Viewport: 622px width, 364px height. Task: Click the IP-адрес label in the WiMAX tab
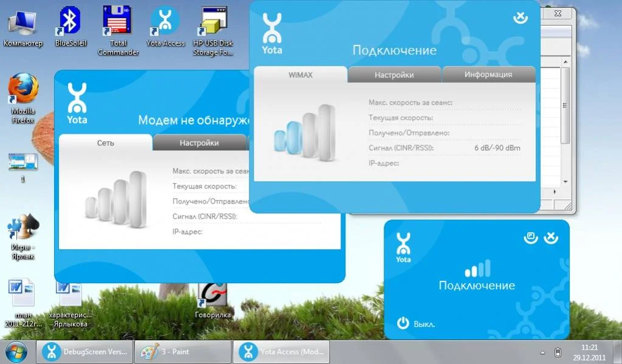[x=384, y=163]
